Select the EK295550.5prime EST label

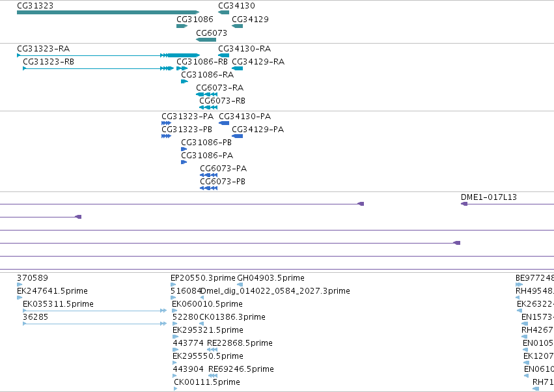pyautogui.click(x=208, y=356)
